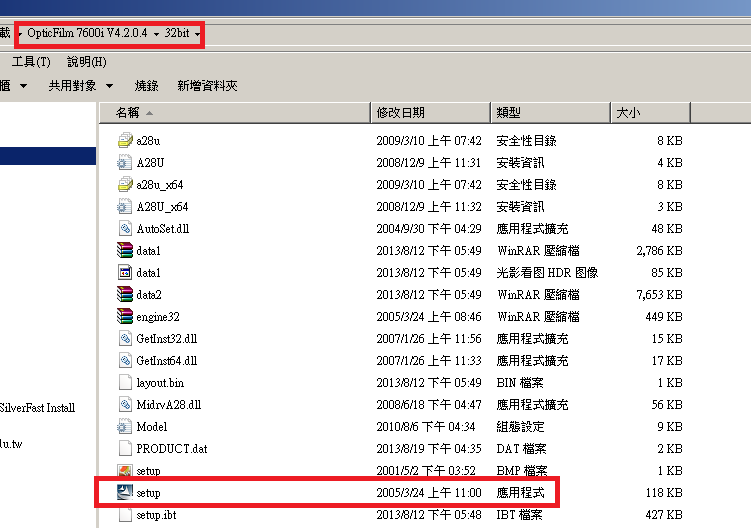Select the engine32 archive icon
Screen dimensions: 751x528
[x=124, y=317]
